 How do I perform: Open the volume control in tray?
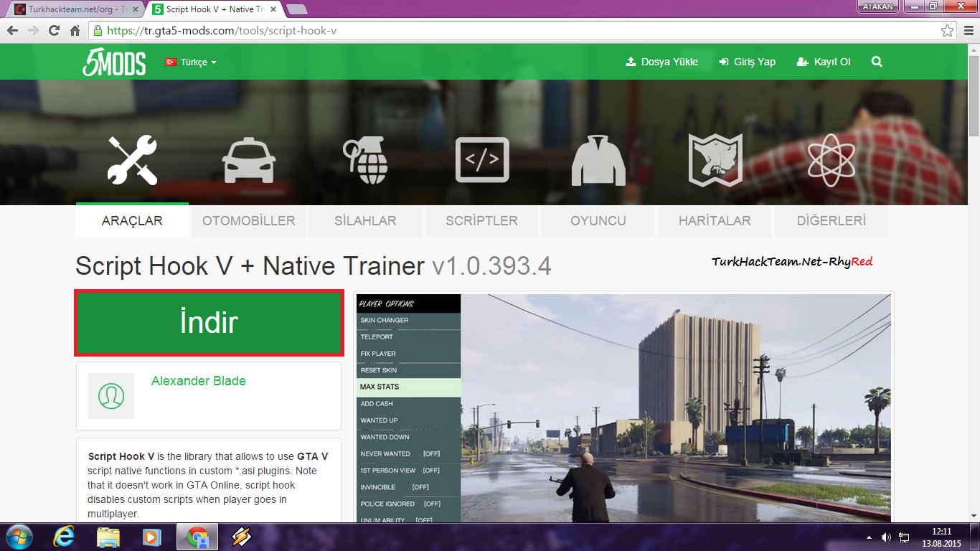(x=886, y=537)
